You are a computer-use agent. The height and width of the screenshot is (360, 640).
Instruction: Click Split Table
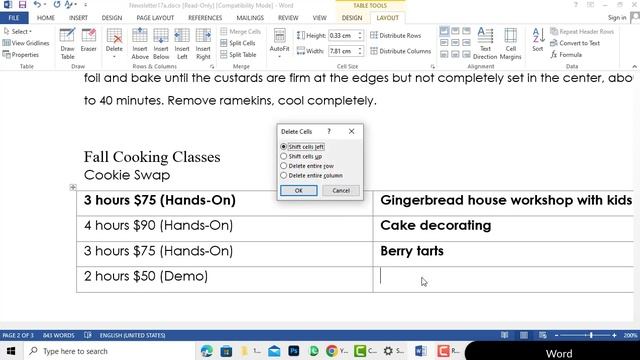click(238, 54)
